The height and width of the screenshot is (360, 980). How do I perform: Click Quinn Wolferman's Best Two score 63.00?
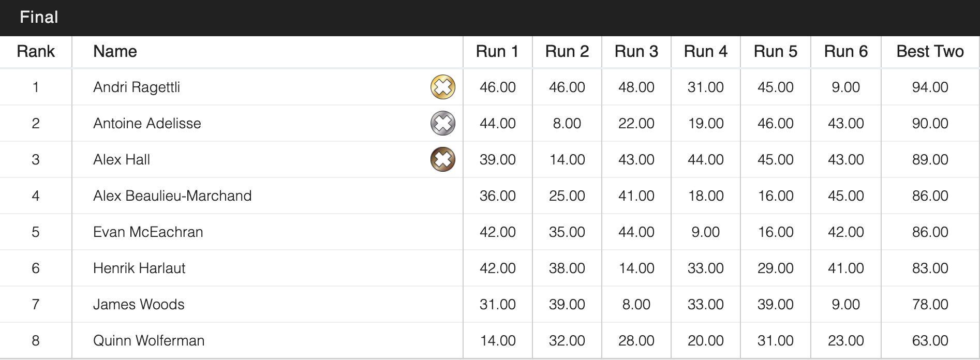click(930, 340)
